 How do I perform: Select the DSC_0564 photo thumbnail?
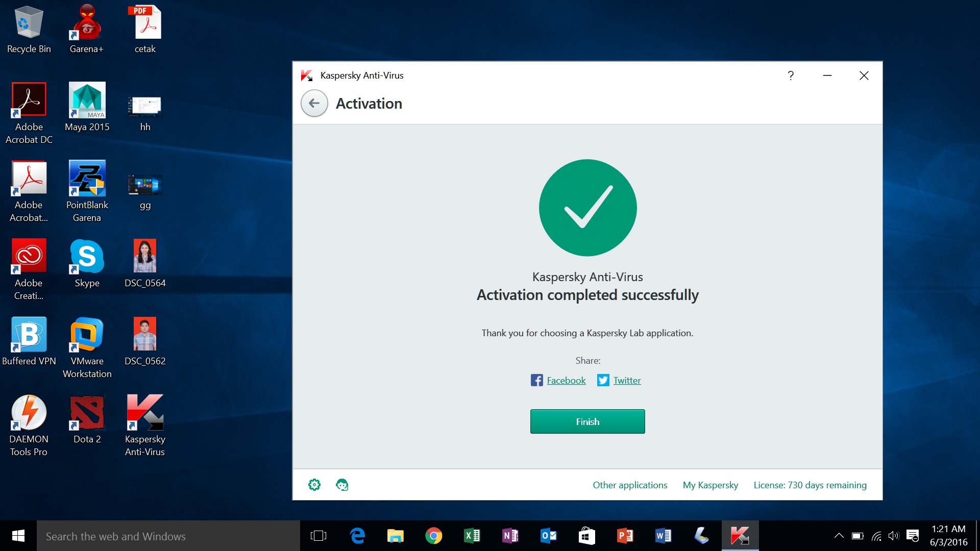pos(145,257)
